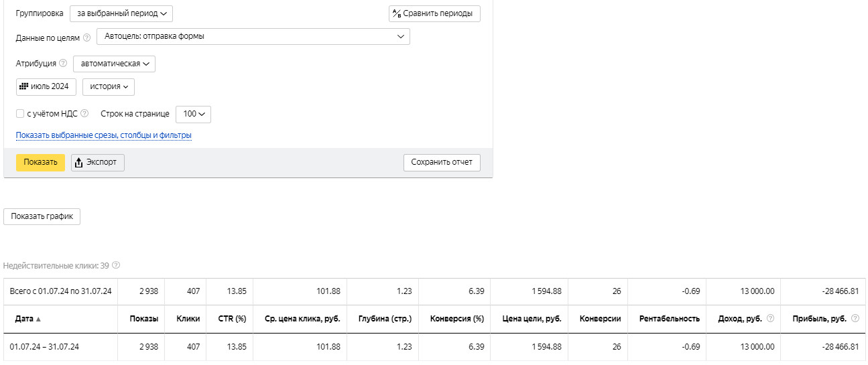Click the A/B icon on Сравнить периоды
The width and height of the screenshot is (868, 365).
pyautogui.click(x=396, y=13)
